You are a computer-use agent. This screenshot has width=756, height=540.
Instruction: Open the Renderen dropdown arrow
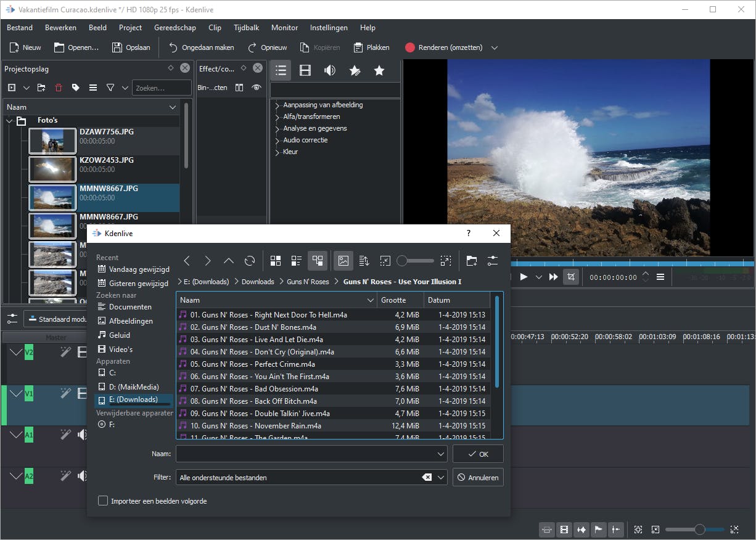click(494, 47)
